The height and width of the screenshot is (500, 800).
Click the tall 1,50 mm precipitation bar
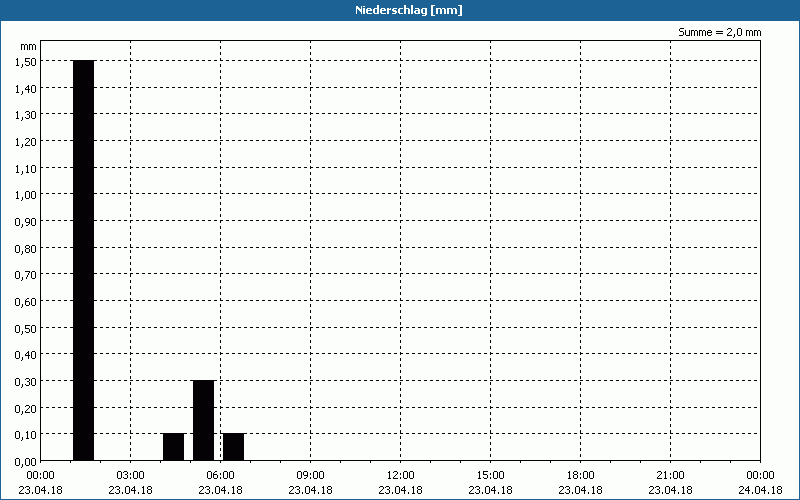(x=84, y=260)
